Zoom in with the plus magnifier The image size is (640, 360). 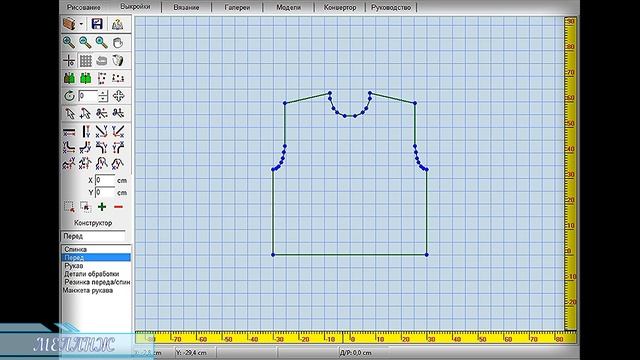tap(69, 42)
